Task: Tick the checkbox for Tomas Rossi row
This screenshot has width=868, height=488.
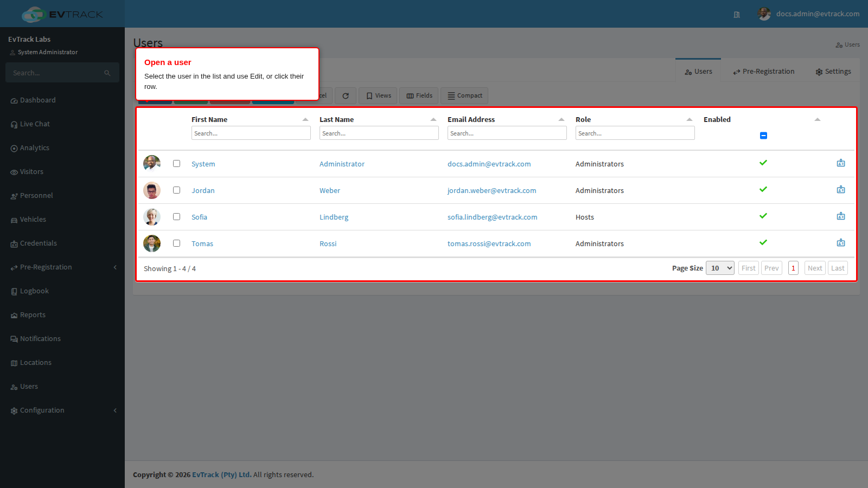Action: click(x=176, y=243)
